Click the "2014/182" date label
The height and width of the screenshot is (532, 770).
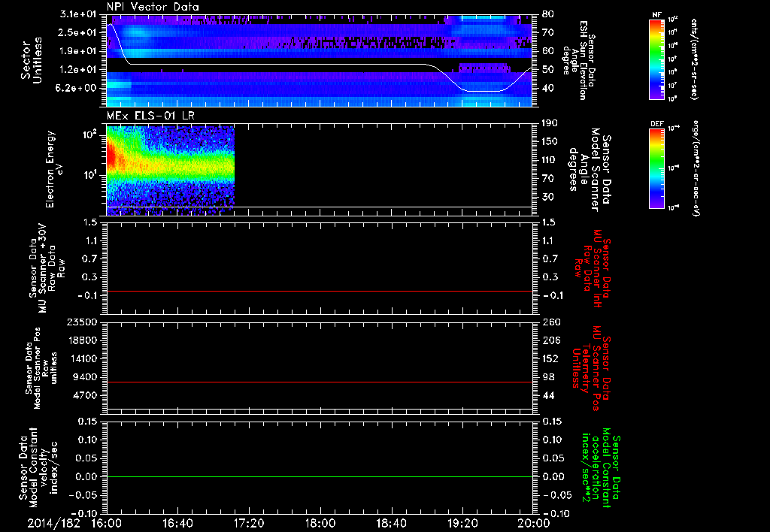pos(53,523)
